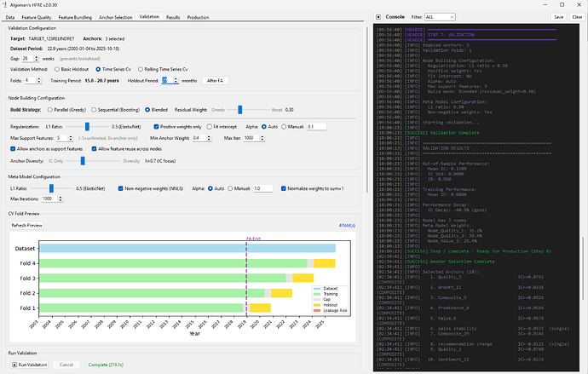The height and width of the screenshot is (374, 588).
Task: Click the Holdout Period months spinner
Action: point(176,81)
